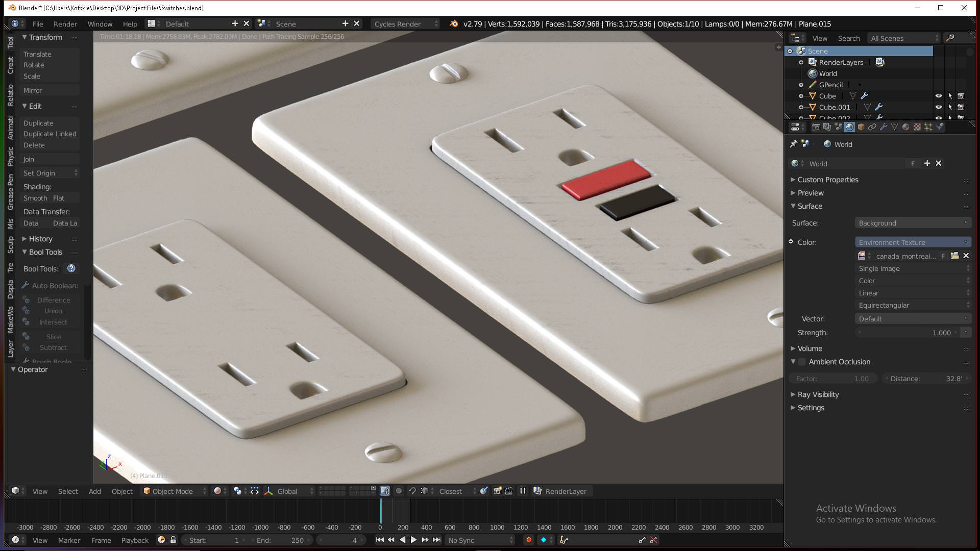
Task: Open the Cycles Render engine dropdown
Action: point(403,23)
